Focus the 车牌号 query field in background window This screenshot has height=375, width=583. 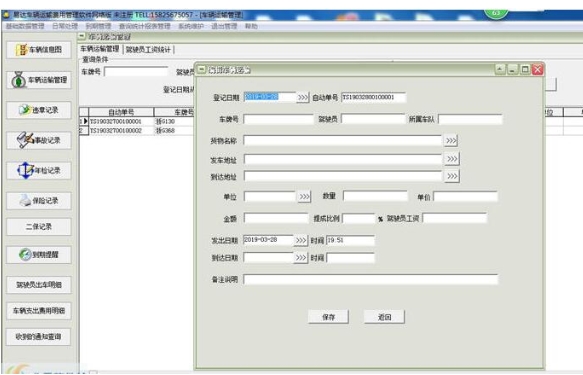pos(136,71)
